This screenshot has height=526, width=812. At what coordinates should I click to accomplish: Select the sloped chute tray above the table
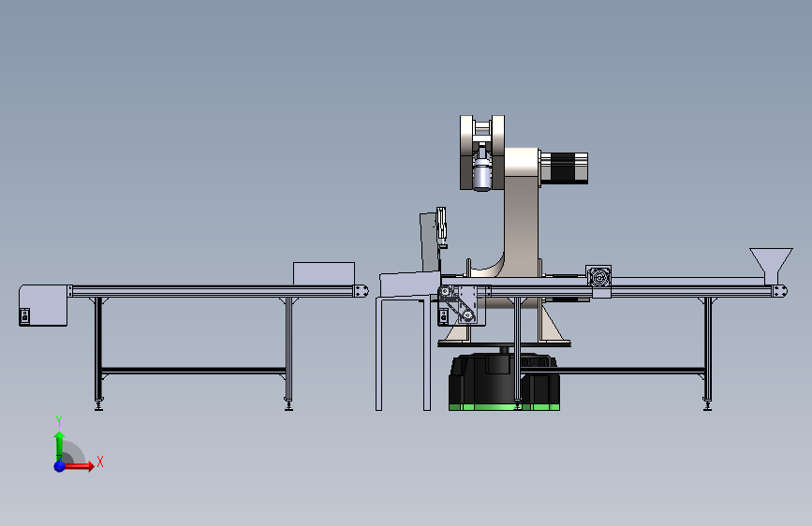pyautogui.click(x=410, y=285)
